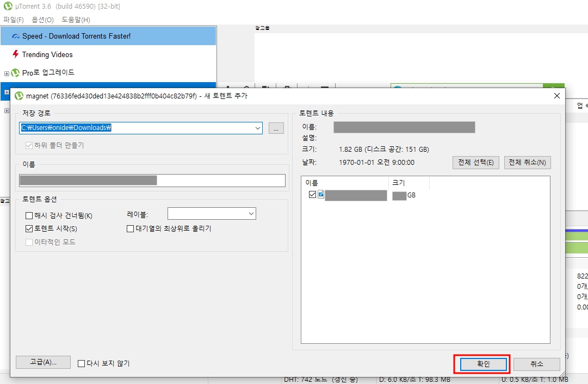The image size is (588, 384).
Task: Open the 파일(F) menu
Action: click(14, 20)
